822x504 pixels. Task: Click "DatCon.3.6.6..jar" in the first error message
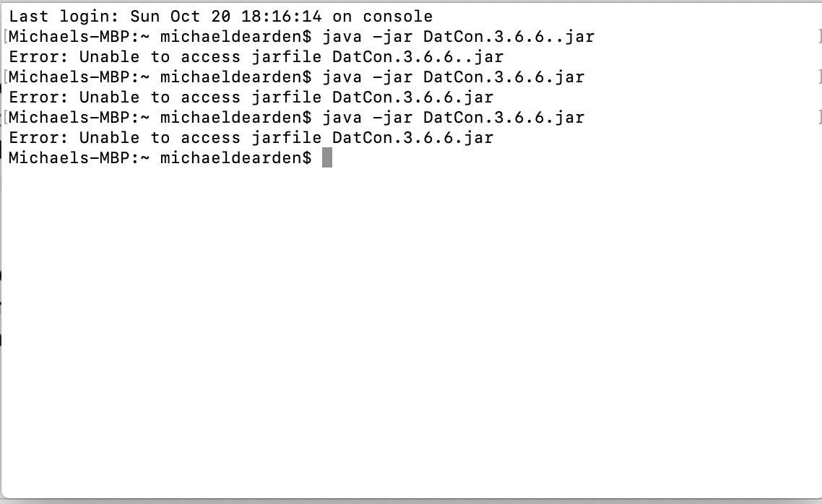(x=418, y=56)
